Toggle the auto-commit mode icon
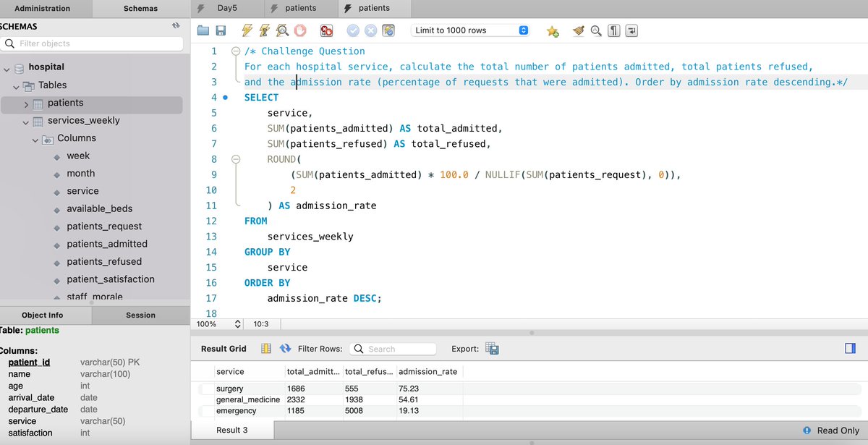Screen dimensions: 868x445 click(388, 30)
